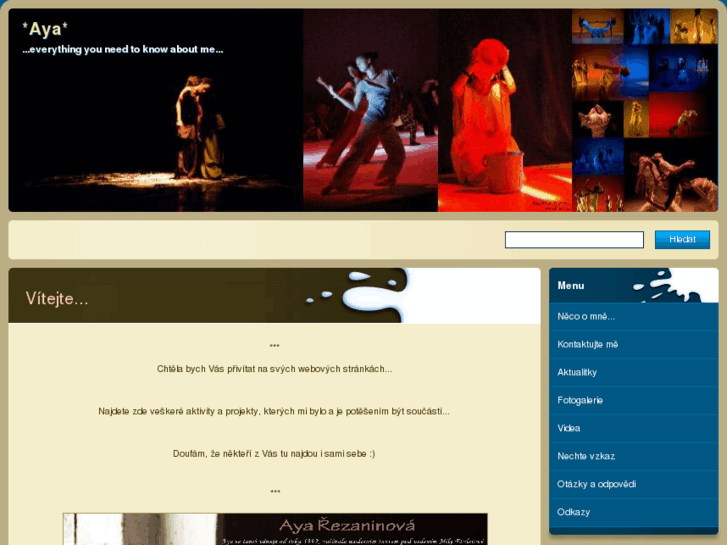Open the 'Kontaktujte mě' menu item
This screenshot has height=545, width=727.
point(633,345)
